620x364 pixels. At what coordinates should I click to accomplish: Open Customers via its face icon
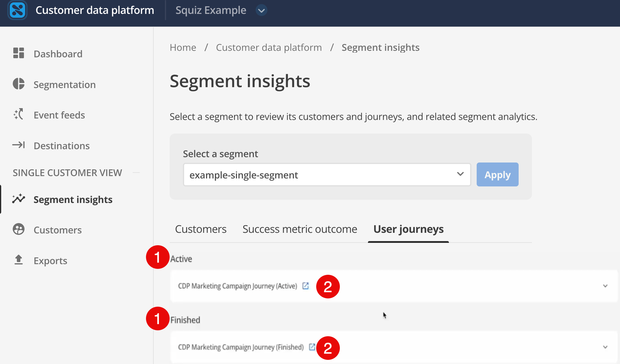tap(18, 230)
